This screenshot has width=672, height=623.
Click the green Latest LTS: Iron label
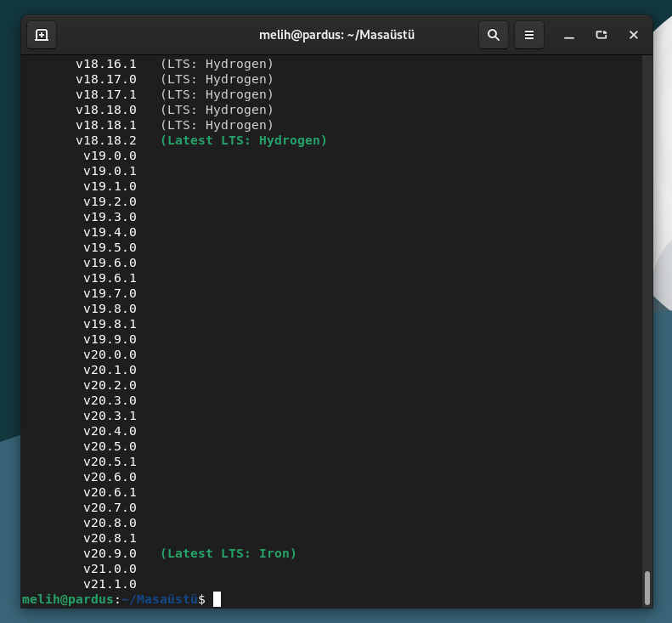[x=229, y=553]
